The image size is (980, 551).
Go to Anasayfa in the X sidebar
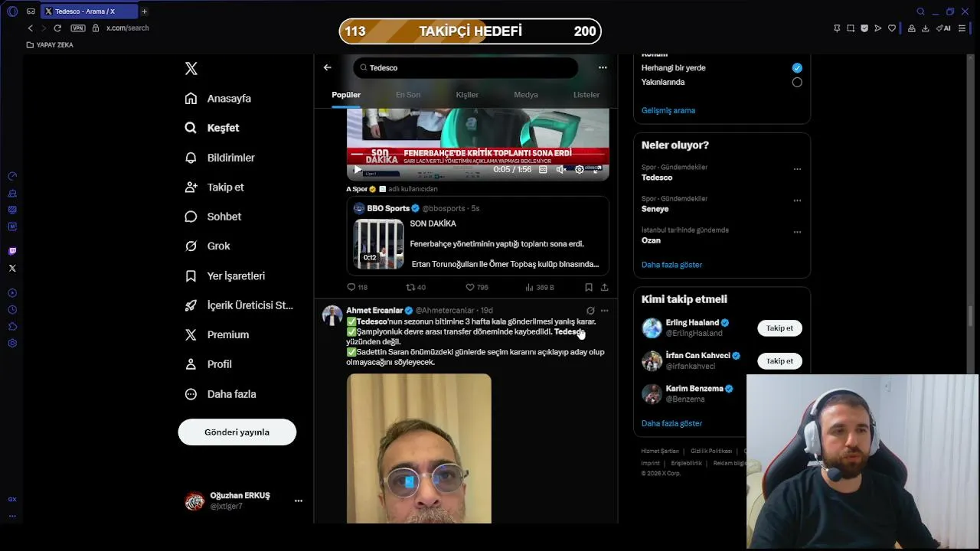[218, 99]
